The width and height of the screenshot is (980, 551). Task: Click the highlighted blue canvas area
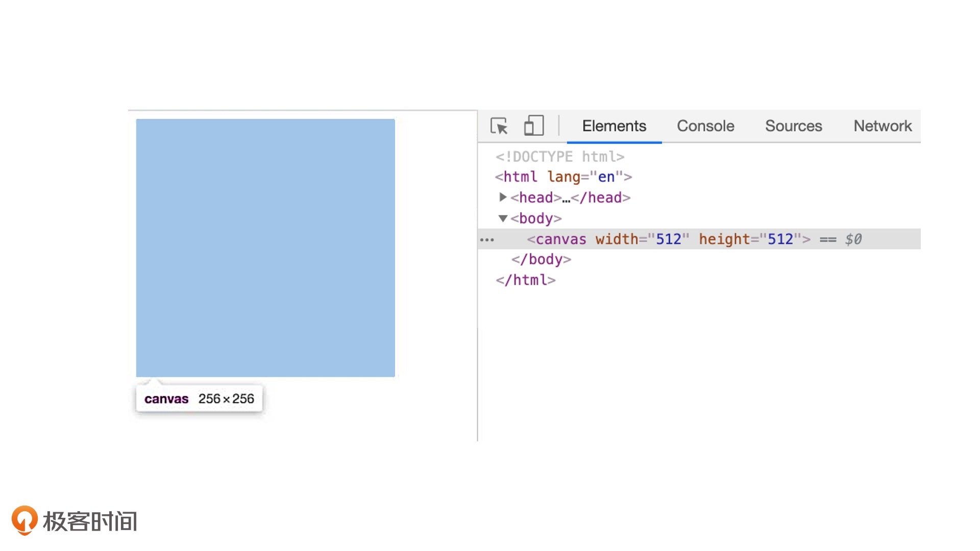point(265,248)
